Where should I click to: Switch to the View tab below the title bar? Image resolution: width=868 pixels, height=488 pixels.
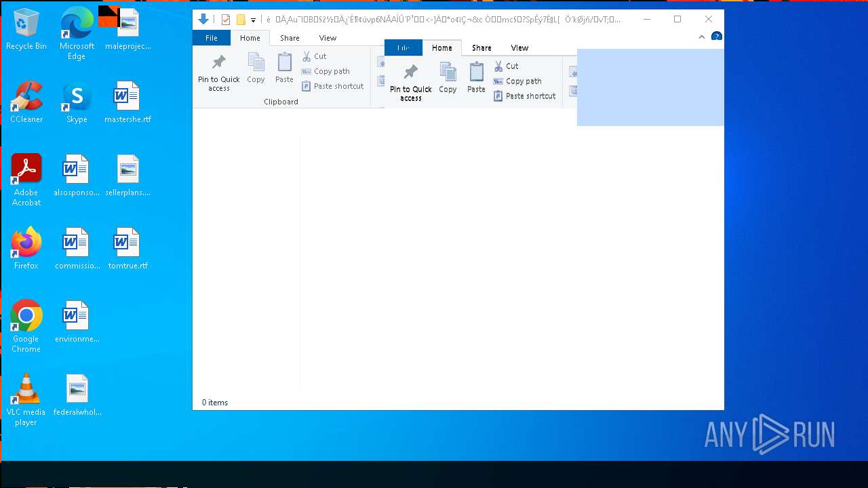pyautogui.click(x=328, y=38)
